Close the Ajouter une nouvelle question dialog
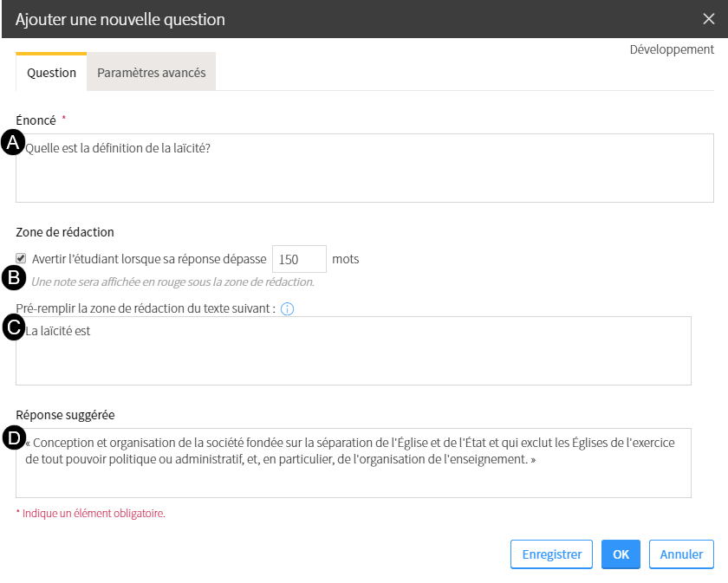This screenshot has height=583, width=728. (709, 19)
